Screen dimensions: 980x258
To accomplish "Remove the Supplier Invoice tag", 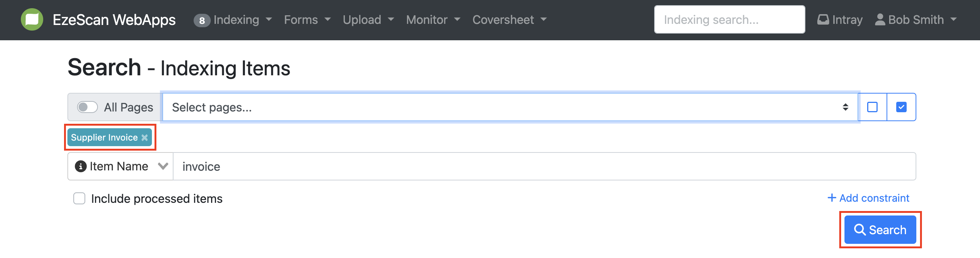I will [x=144, y=138].
